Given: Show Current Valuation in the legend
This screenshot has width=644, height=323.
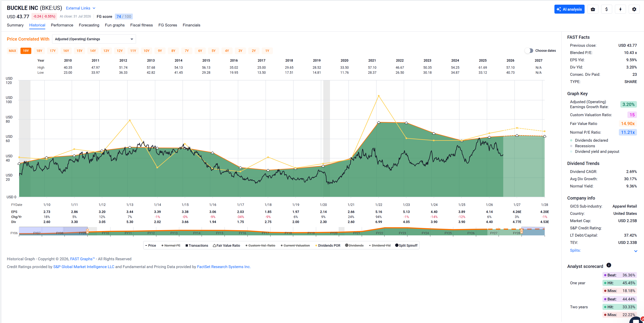Looking at the screenshot, I should tap(295, 246).
